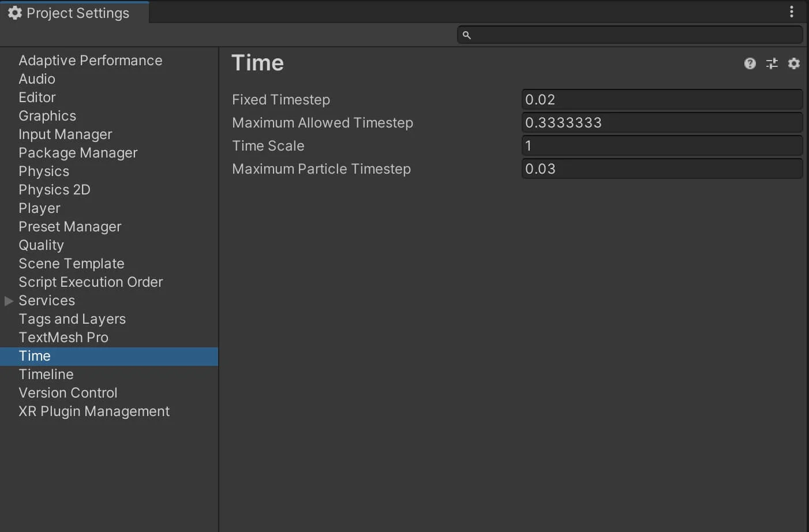809x532 pixels.
Task: Open the Time settings gear menu
Action: pyautogui.click(x=794, y=63)
